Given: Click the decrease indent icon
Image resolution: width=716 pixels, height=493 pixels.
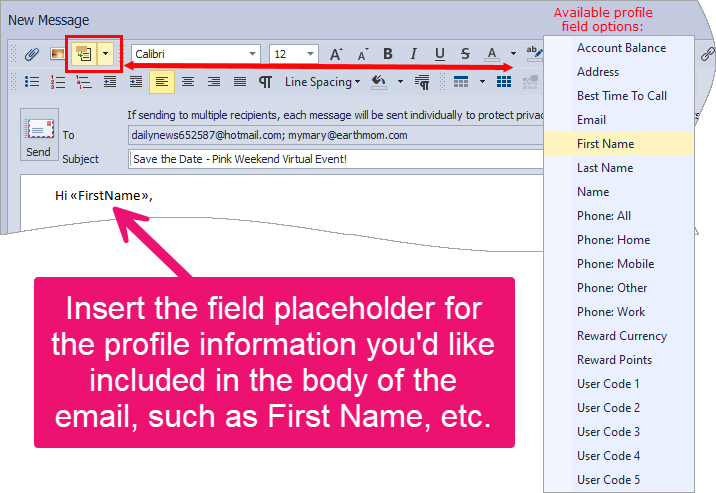Looking at the screenshot, I should [x=110, y=82].
